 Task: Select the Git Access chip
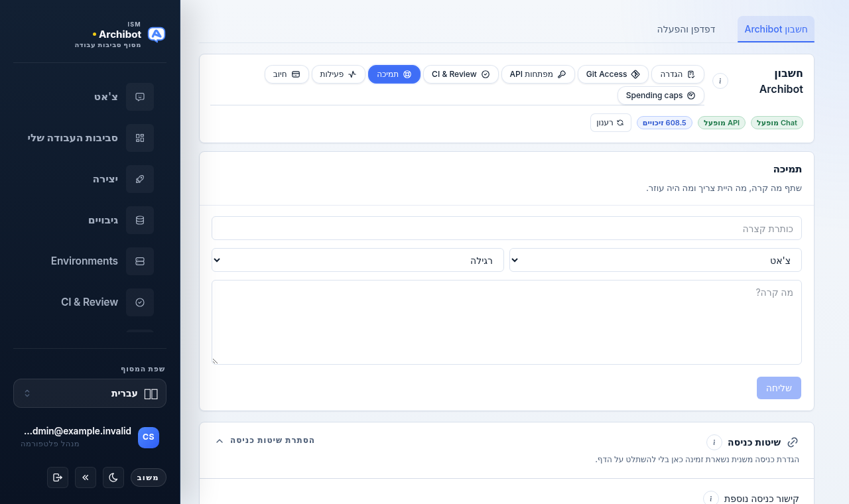(613, 74)
